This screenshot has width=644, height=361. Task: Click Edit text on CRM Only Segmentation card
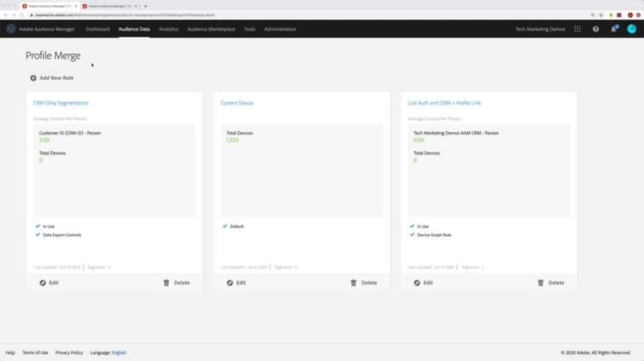tap(54, 283)
